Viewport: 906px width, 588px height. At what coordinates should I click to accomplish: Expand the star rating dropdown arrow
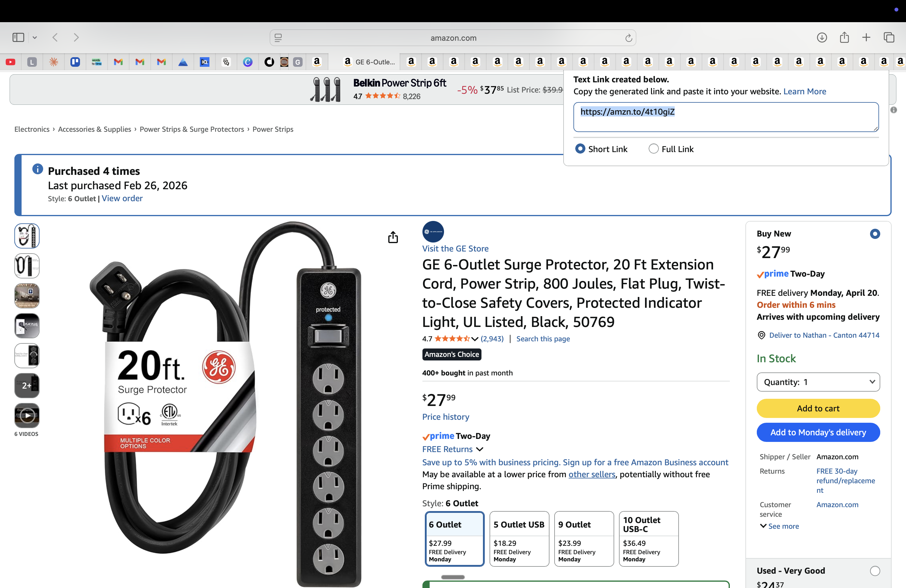475,339
